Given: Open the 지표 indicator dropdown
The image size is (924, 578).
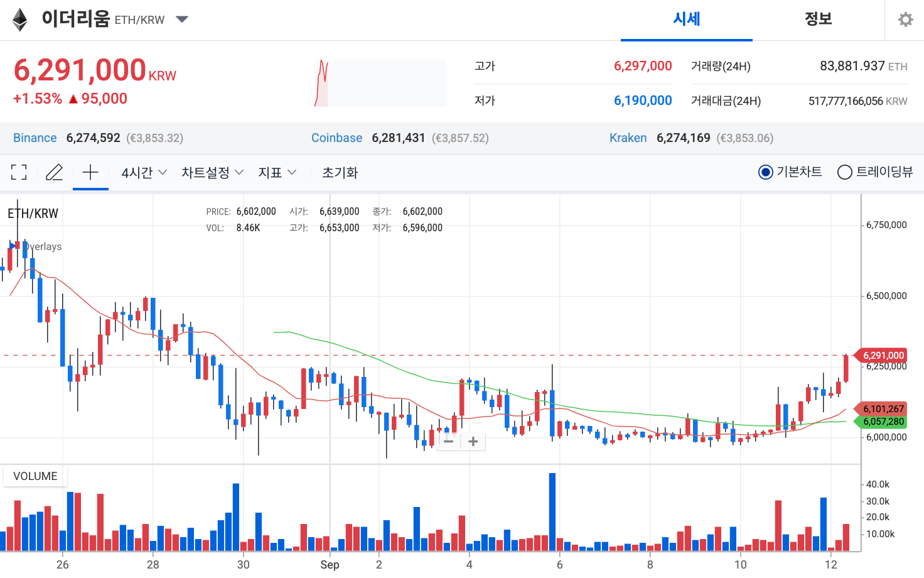Looking at the screenshot, I should [276, 172].
